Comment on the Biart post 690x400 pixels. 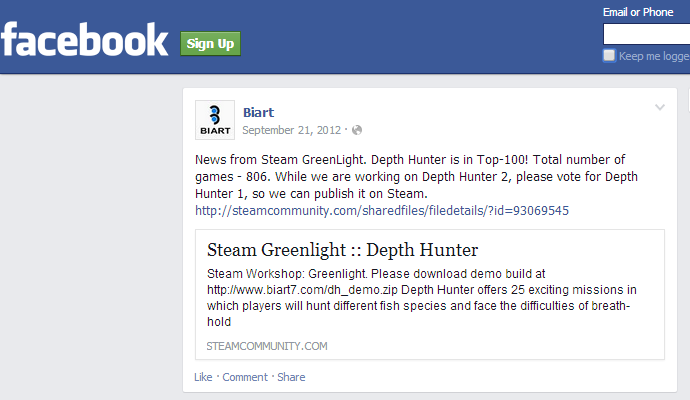(x=245, y=377)
